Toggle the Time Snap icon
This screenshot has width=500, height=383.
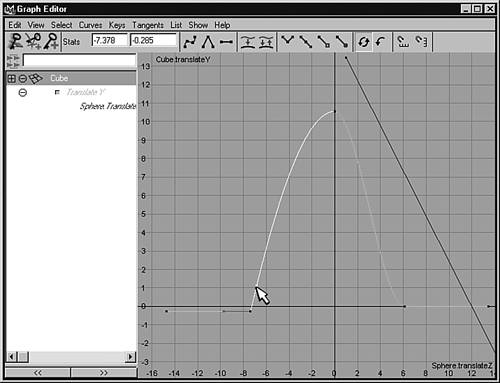[x=403, y=42]
